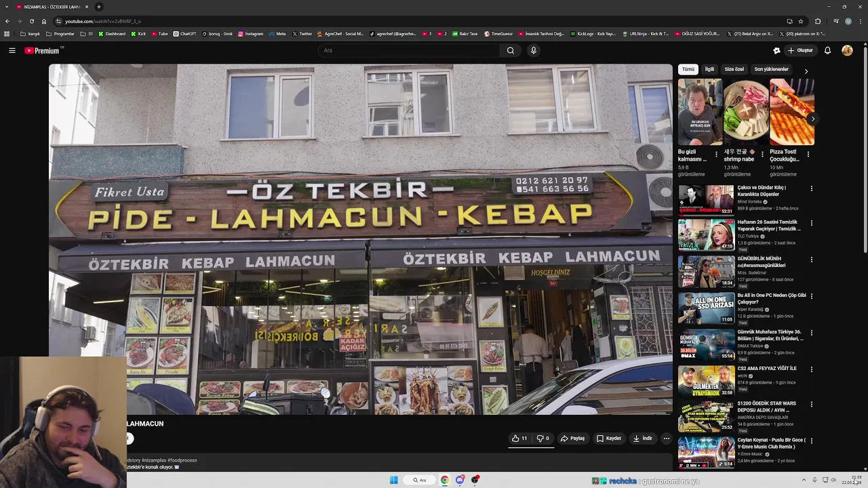Bookmark this page with star icon
This screenshot has height=488, width=868.
tap(801, 21)
